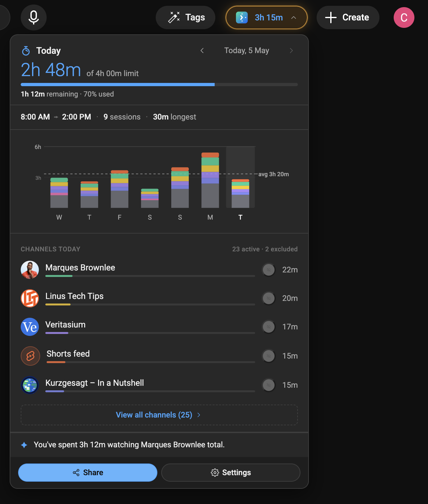Open the C profile avatar
Screen dimensions: 428x504
click(x=404, y=17)
